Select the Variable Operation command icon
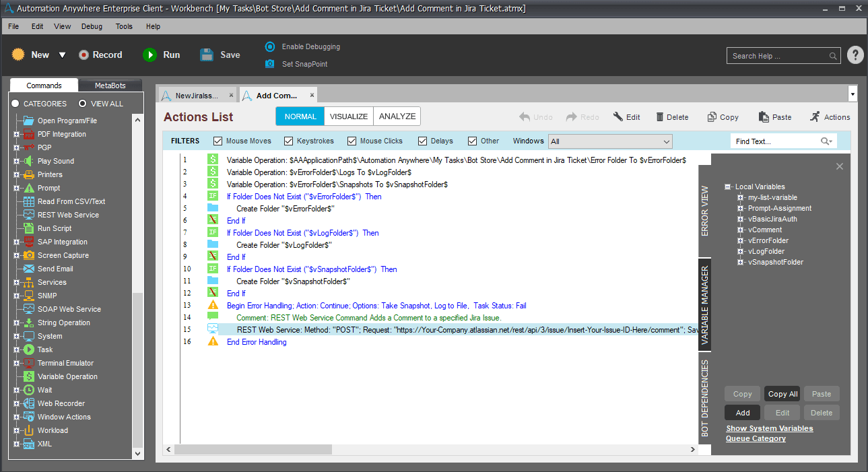 click(x=29, y=376)
